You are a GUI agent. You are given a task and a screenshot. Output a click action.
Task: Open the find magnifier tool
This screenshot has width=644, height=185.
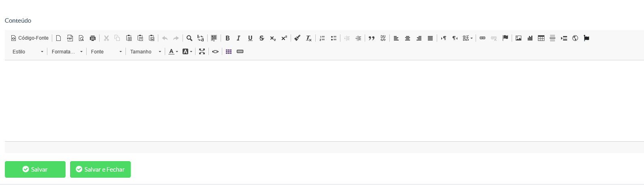click(189, 38)
